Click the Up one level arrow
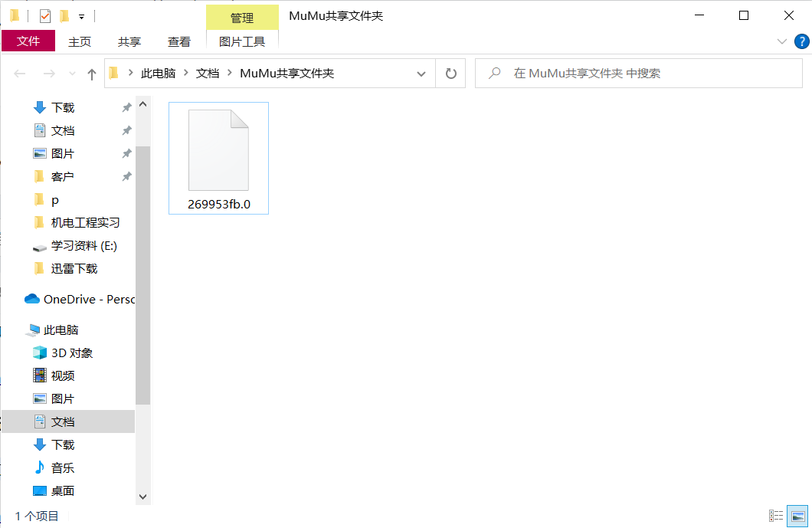This screenshot has width=812, height=528. click(92, 74)
